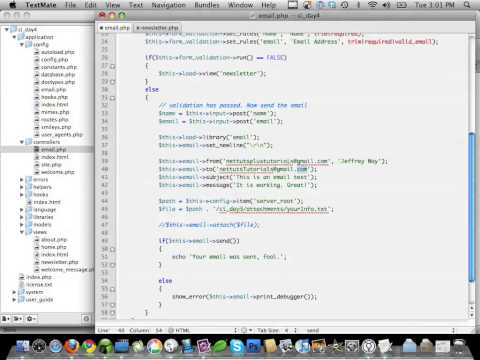The image size is (480, 360).
Task: Click the Wi-Fi status icon
Action: (x=373, y=5)
